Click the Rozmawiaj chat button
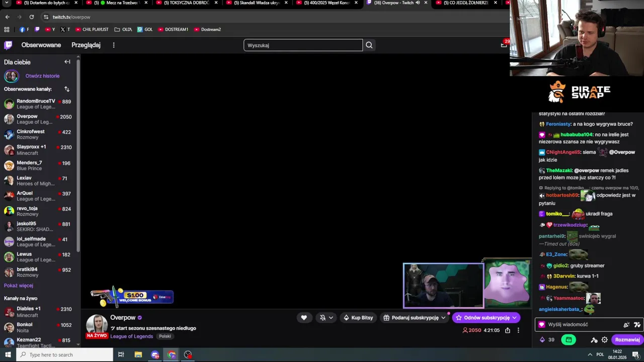 point(627,340)
